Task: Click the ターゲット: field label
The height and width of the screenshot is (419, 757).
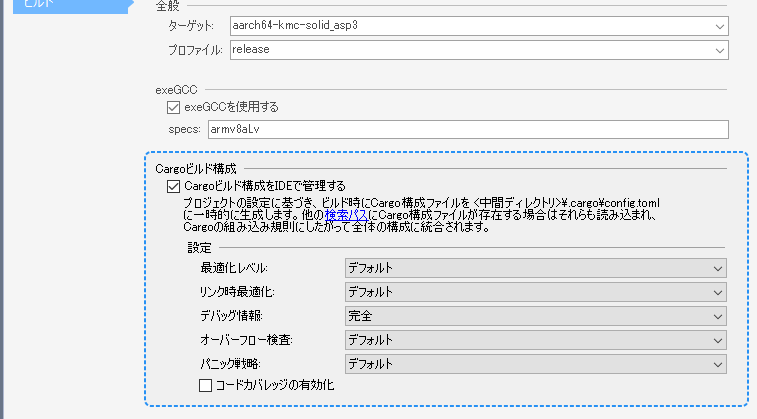Action: point(195,26)
